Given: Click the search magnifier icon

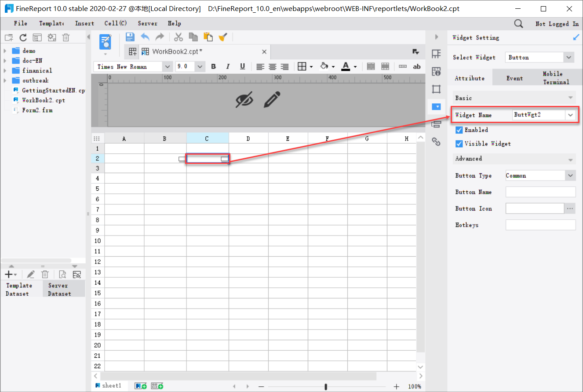Looking at the screenshot, I should pyautogui.click(x=519, y=24).
